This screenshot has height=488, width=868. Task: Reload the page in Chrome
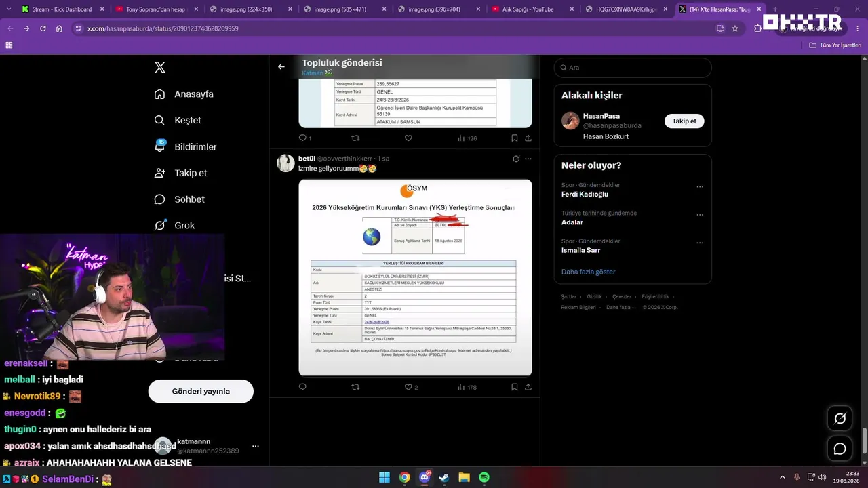[43, 28]
